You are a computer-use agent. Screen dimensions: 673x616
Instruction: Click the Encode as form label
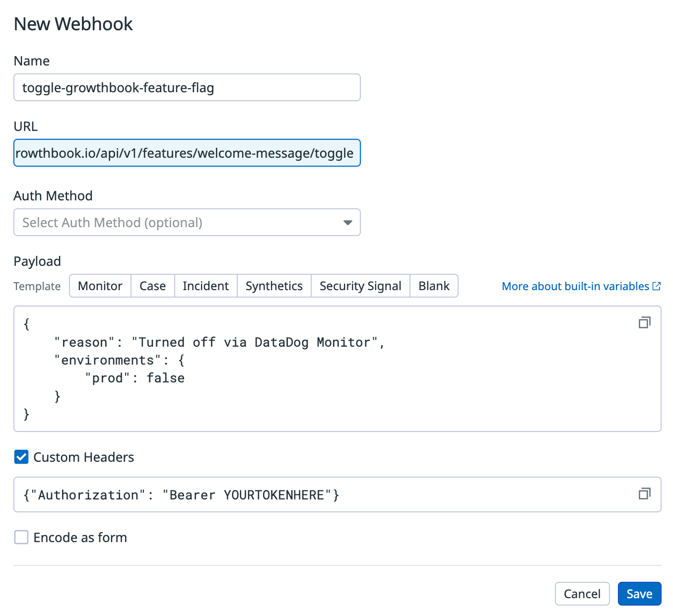[x=80, y=537]
